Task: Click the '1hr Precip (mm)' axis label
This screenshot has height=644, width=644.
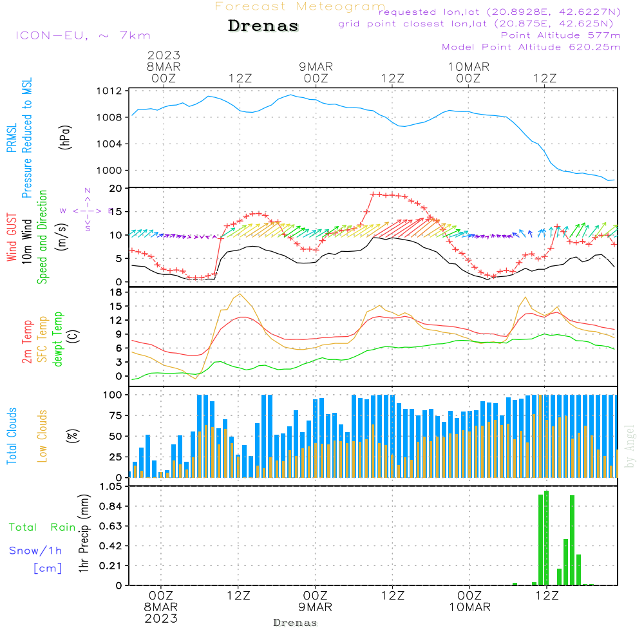Action: (x=84, y=533)
